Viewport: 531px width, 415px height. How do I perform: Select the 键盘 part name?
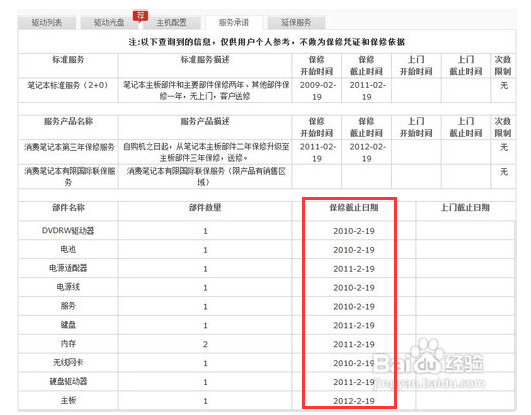pyautogui.click(x=68, y=325)
